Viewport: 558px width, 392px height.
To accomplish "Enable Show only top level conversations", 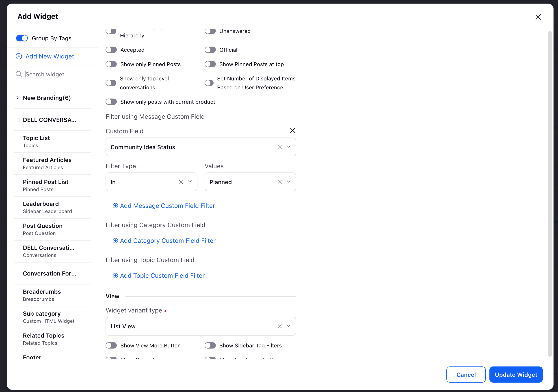I will (111, 83).
